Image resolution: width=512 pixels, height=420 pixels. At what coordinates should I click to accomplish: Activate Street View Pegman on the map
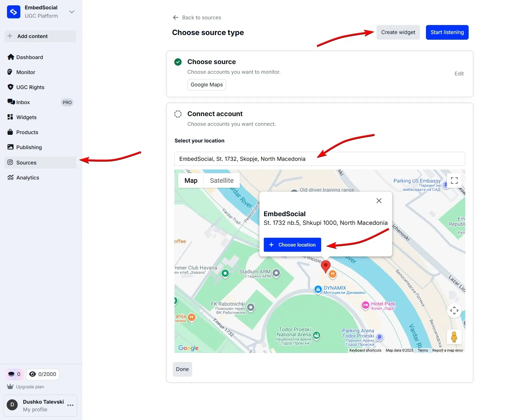coord(454,337)
